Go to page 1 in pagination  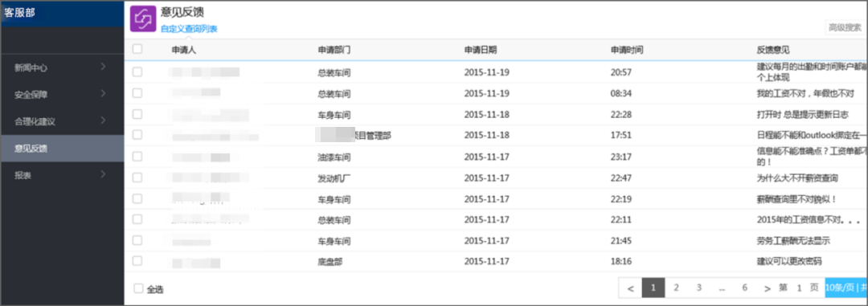coord(653,288)
